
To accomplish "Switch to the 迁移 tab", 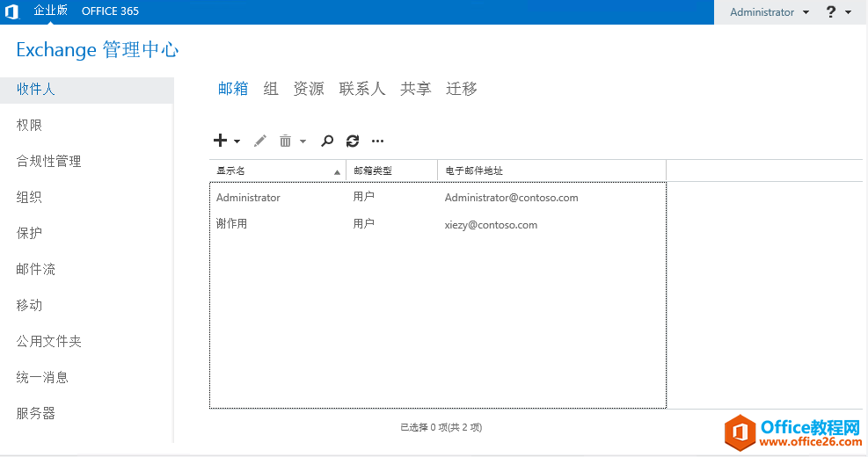I will pyautogui.click(x=462, y=89).
